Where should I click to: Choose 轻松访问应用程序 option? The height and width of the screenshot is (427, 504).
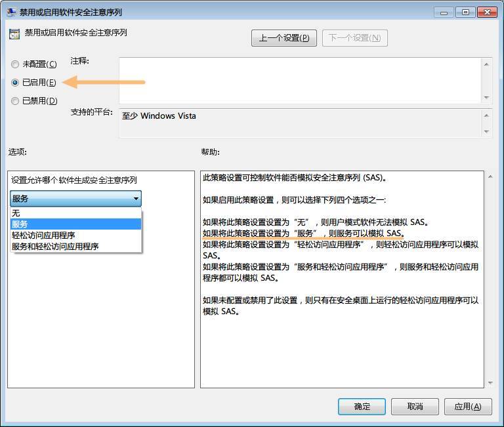point(76,235)
